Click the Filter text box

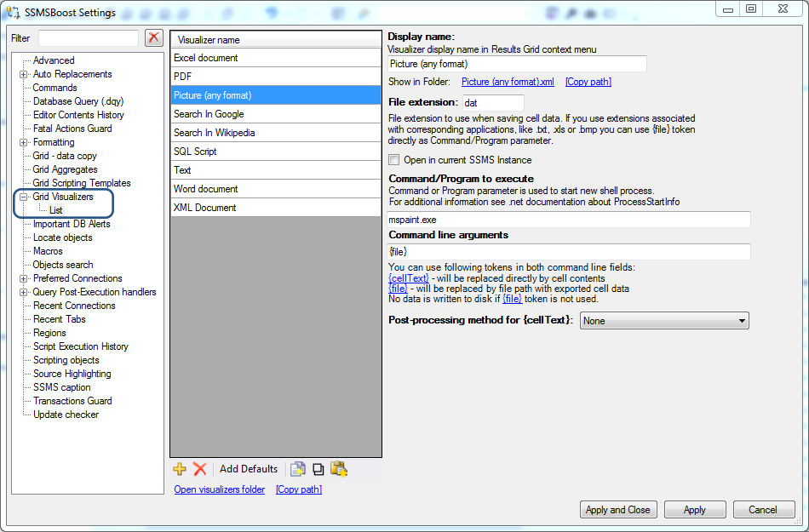point(89,38)
